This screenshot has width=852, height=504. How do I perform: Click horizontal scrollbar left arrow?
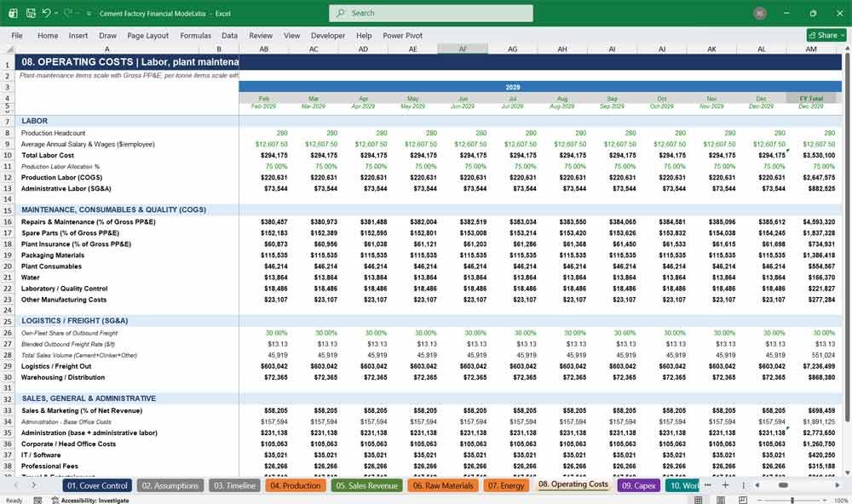(x=757, y=485)
